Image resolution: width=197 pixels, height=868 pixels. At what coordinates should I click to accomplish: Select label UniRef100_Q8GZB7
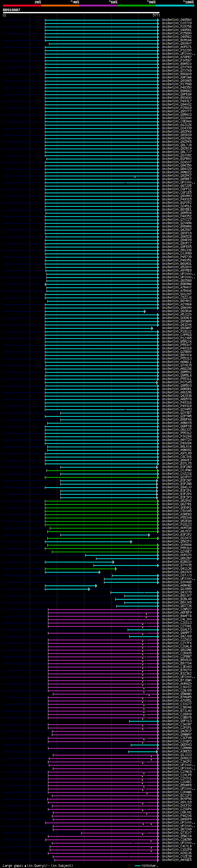pyautogui.click(x=177, y=558)
